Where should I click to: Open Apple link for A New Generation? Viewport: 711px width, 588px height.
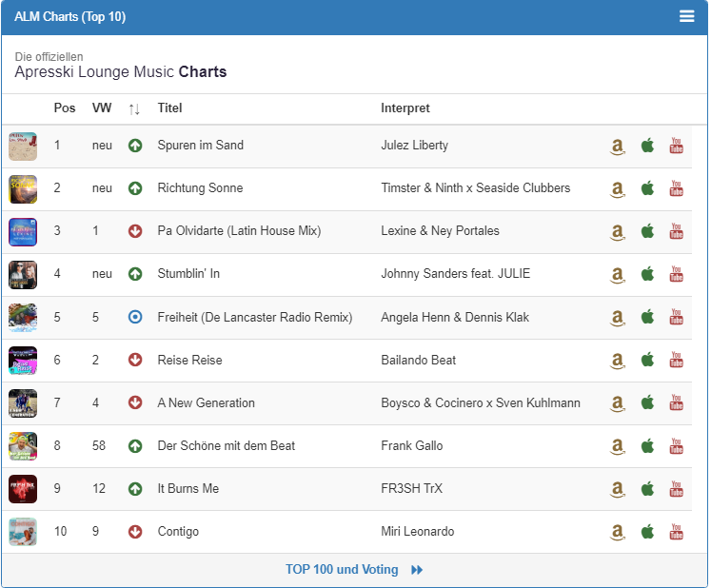pos(647,402)
